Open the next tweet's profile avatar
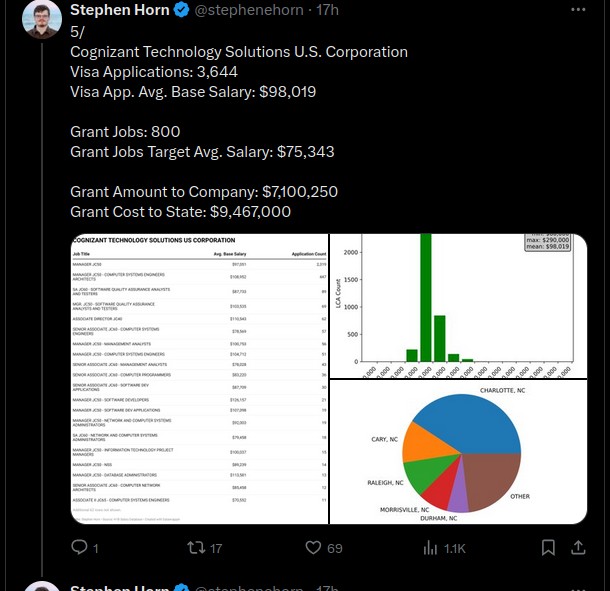 [42, 586]
